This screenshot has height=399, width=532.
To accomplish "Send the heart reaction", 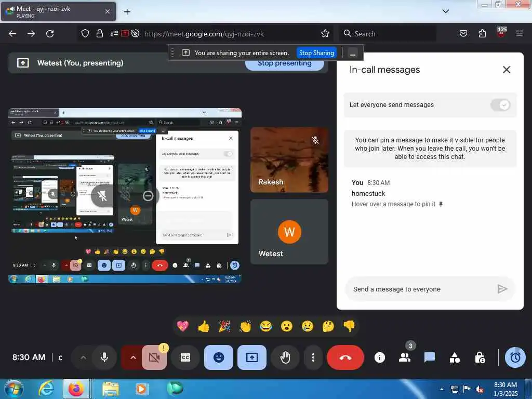I will click(182, 326).
